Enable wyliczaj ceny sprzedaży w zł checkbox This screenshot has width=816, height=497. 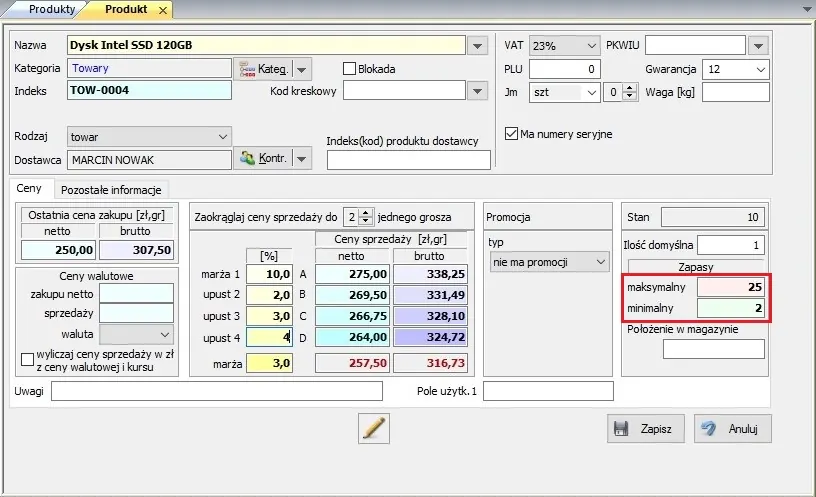click(27, 360)
